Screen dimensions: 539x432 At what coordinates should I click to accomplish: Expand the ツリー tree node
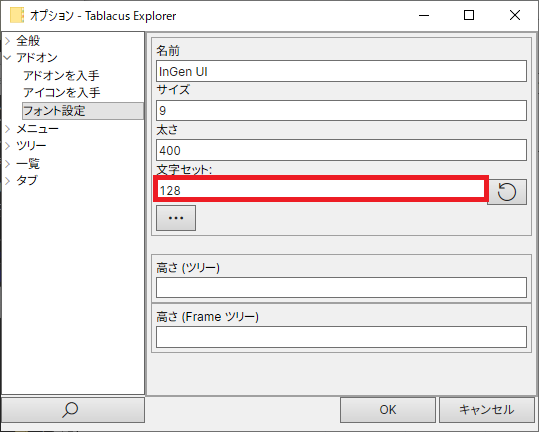pos(8,146)
